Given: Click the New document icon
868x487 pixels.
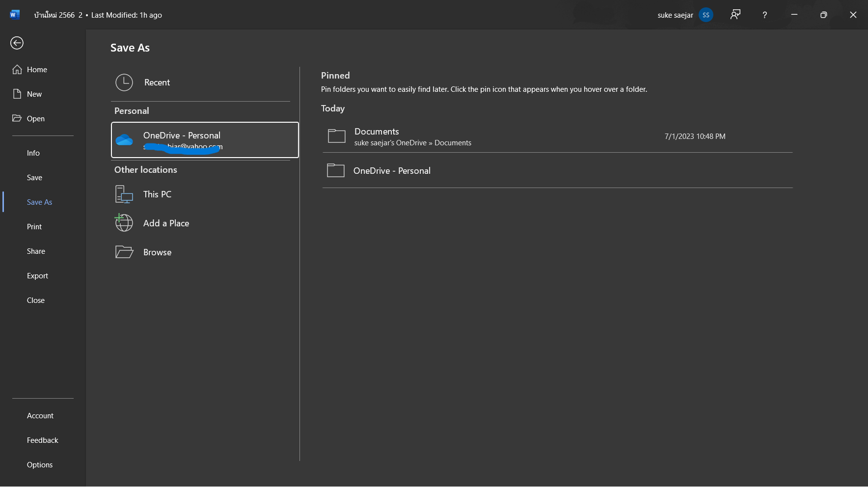Looking at the screenshot, I should pyautogui.click(x=17, y=94).
